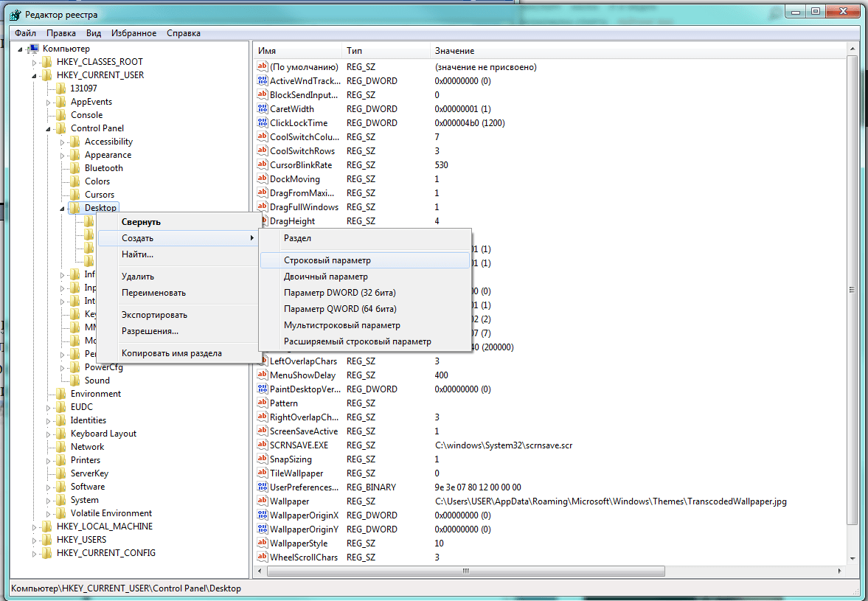
Task: Select the Keyboard Layout key
Action: tap(103, 434)
